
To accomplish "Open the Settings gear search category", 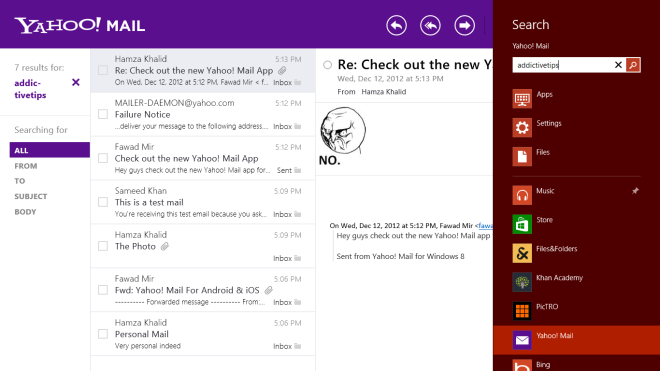I will point(522,128).
